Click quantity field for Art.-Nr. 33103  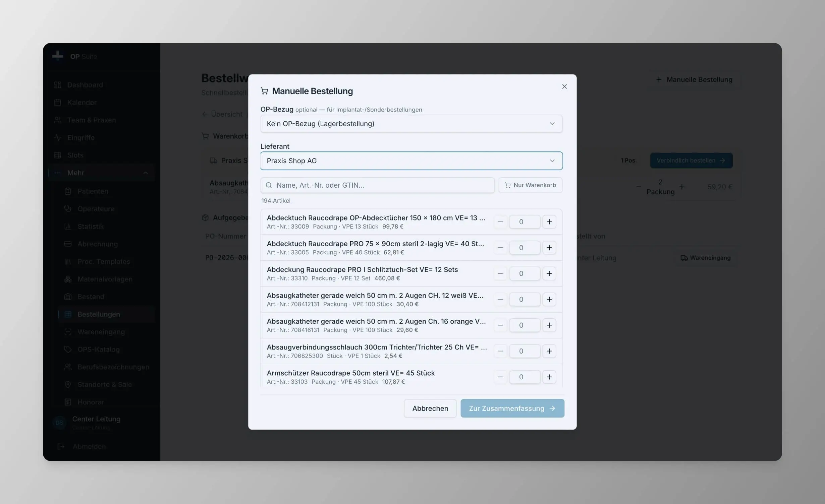point(525,377)
